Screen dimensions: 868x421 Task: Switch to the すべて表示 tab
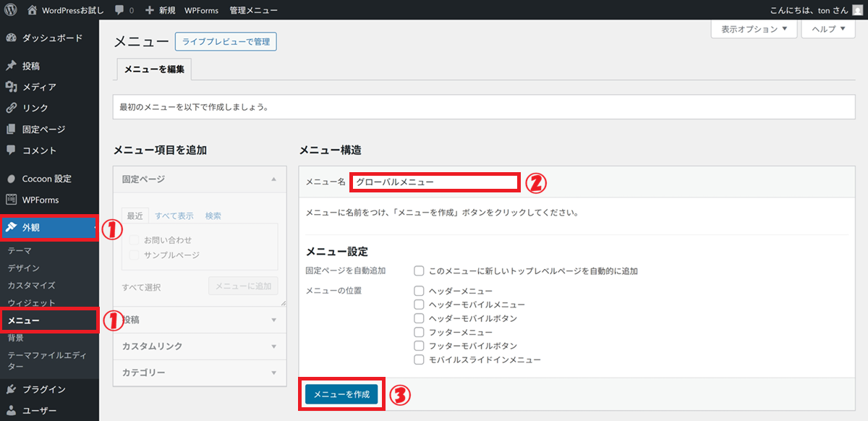[x=174, y=216]
